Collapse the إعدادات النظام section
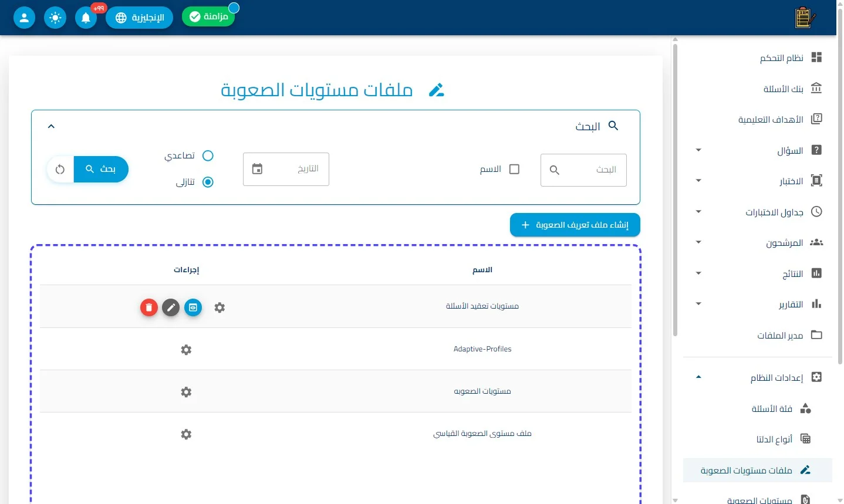 click(x=698, y=377)
